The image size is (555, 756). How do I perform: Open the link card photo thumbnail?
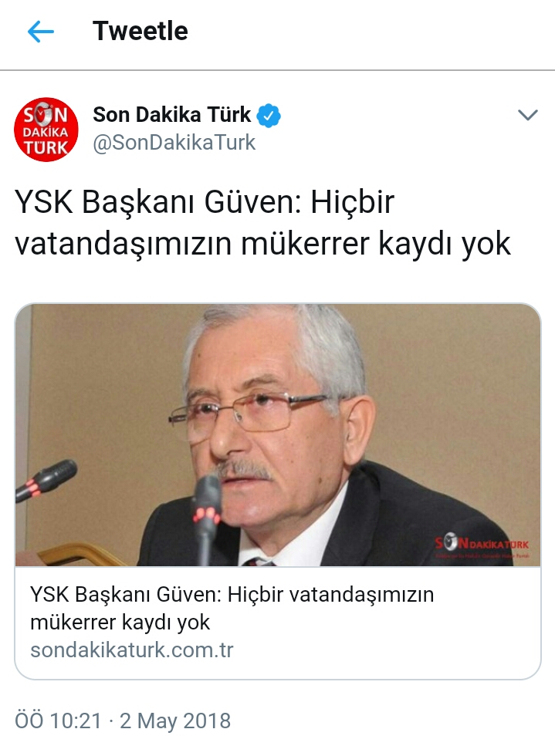278,435
